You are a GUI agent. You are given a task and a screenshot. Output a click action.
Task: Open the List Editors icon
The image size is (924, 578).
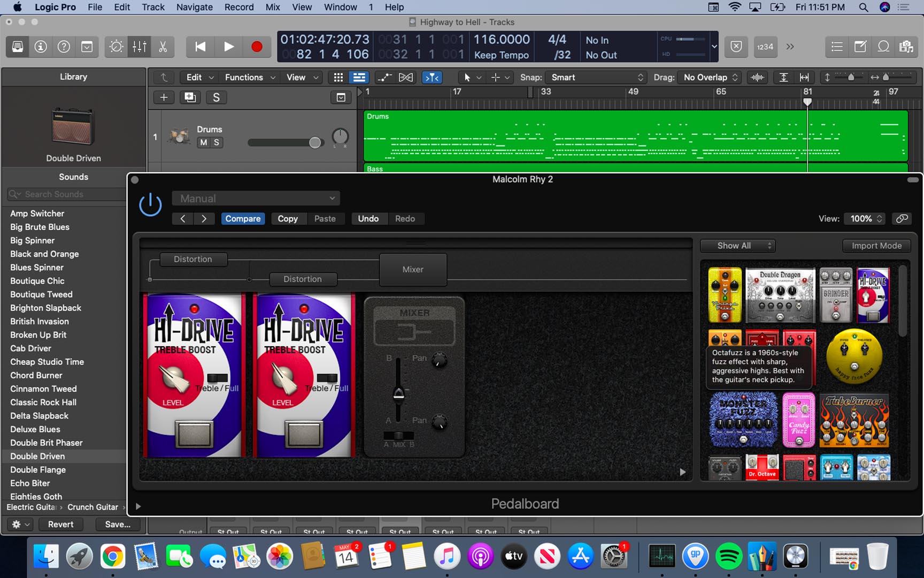837,47
